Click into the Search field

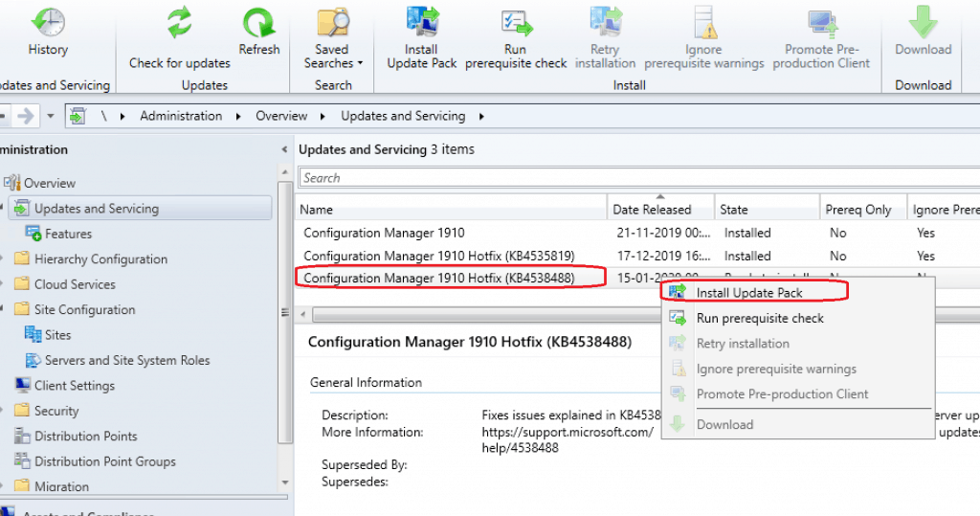pyautogui.click(x=638, y=178)
